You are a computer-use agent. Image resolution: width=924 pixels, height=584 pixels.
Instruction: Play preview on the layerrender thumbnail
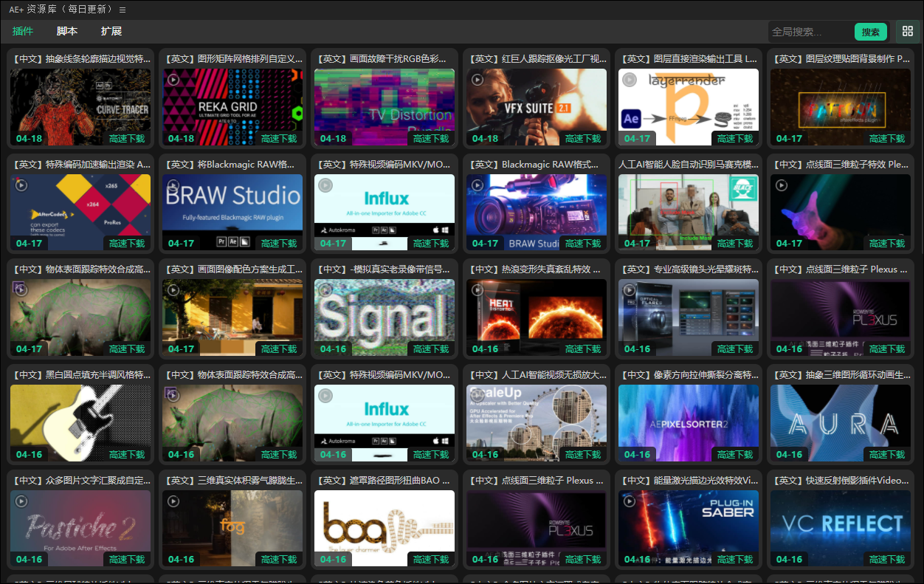(x=630, y=80)
